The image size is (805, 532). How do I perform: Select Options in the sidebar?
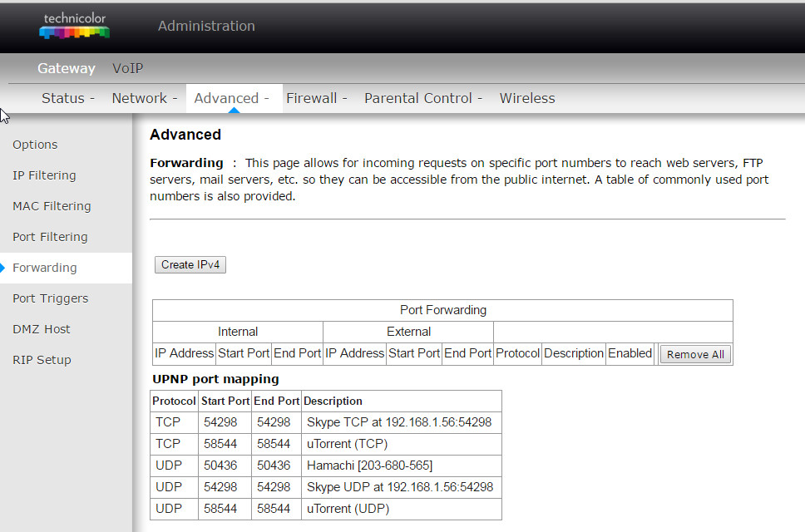(35, 145)
